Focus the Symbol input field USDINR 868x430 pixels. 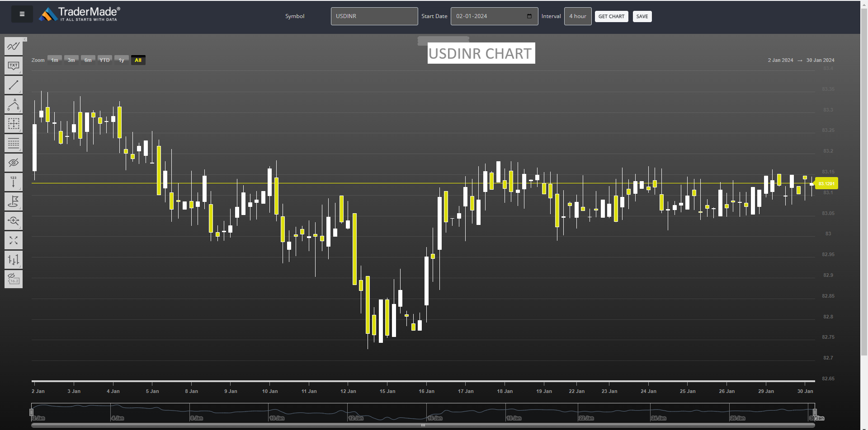(x=374, y=16)
